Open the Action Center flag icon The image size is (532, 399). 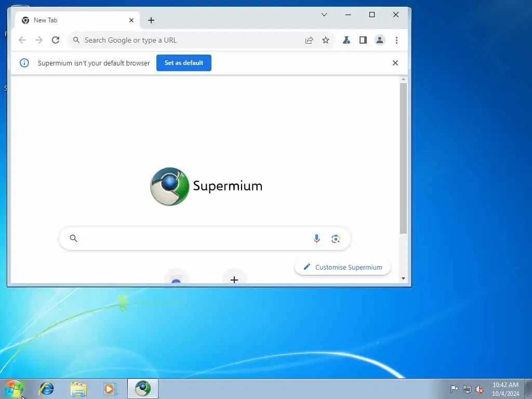454,389
